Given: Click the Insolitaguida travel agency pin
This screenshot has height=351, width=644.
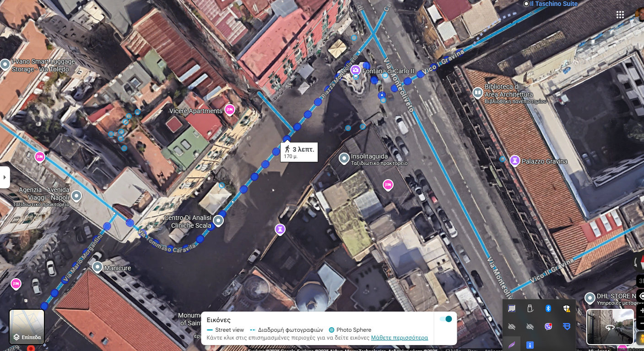Looking at the screenshot, I should pos(344,159).
